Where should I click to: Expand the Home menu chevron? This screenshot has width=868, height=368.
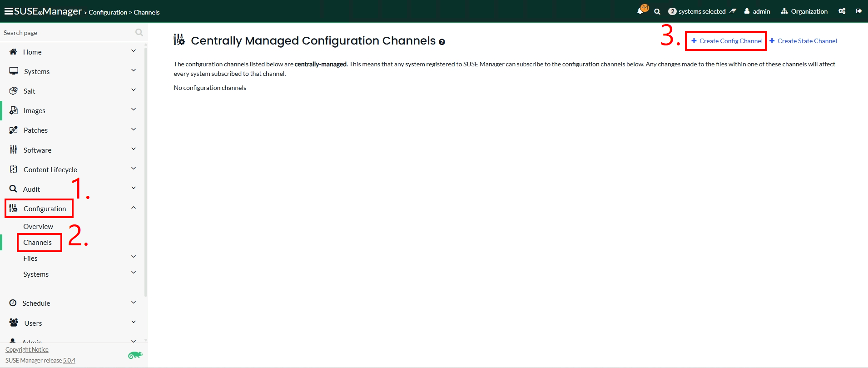pos(134,51)
